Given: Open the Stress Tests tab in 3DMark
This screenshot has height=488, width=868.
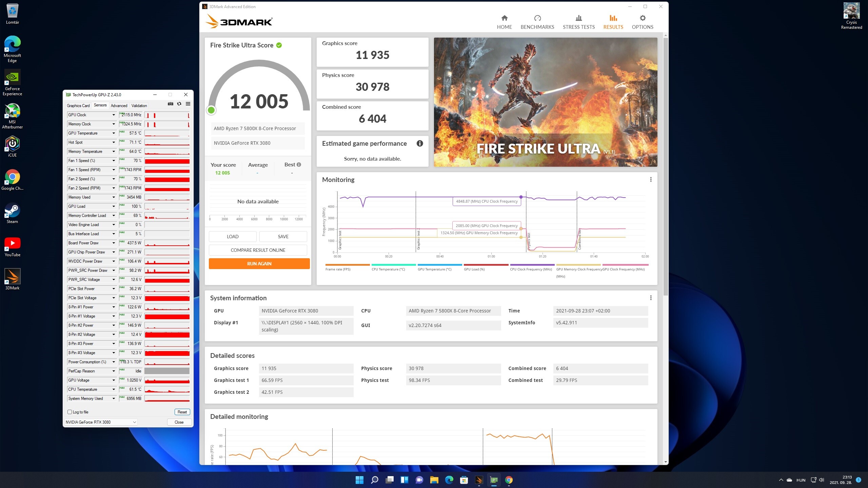Looking at the screenshot, I should (x=578, y=22).
